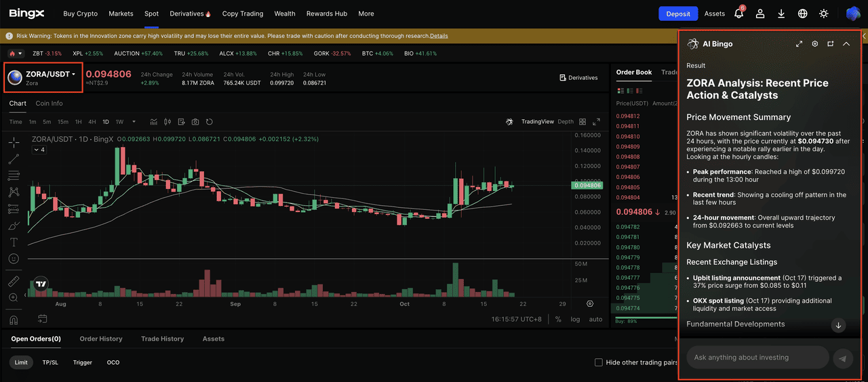The height and width of the screenshot is (382, 868).
Task: Click the chart snapshot camera icon
Action: click(195, 122)
